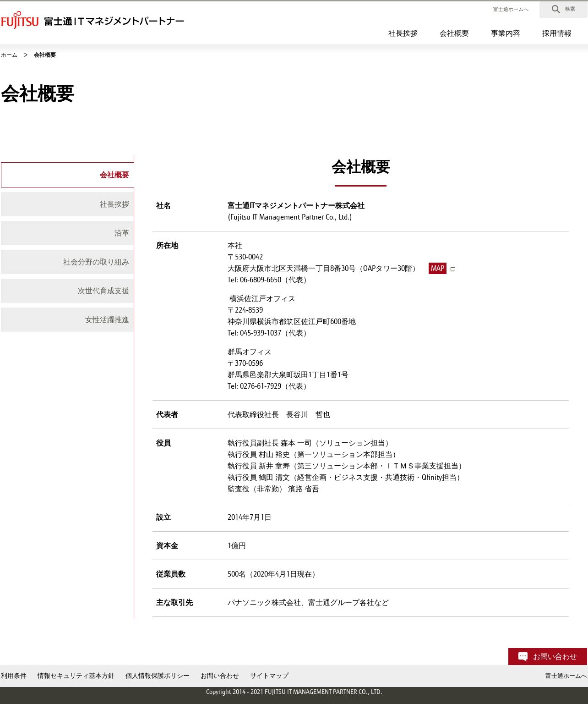Image resolution: width=588 pixels, height=704 pixels.
Task: Click the Fujitsu logo
Action: click(x=20, y=21)
